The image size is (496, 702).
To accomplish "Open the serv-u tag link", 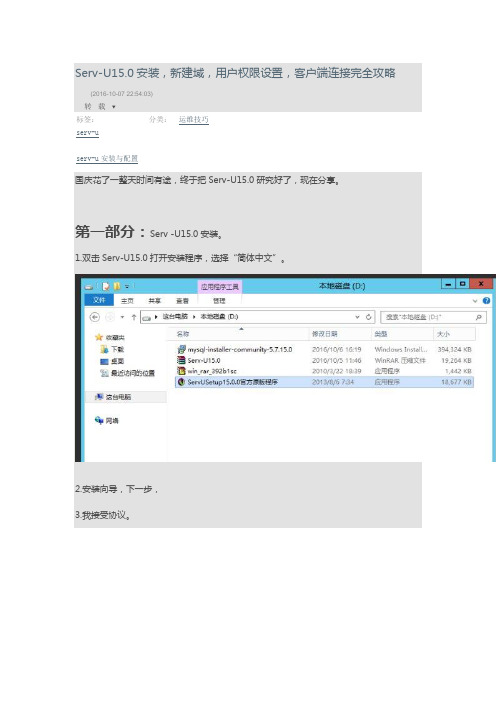I will 87,133.
